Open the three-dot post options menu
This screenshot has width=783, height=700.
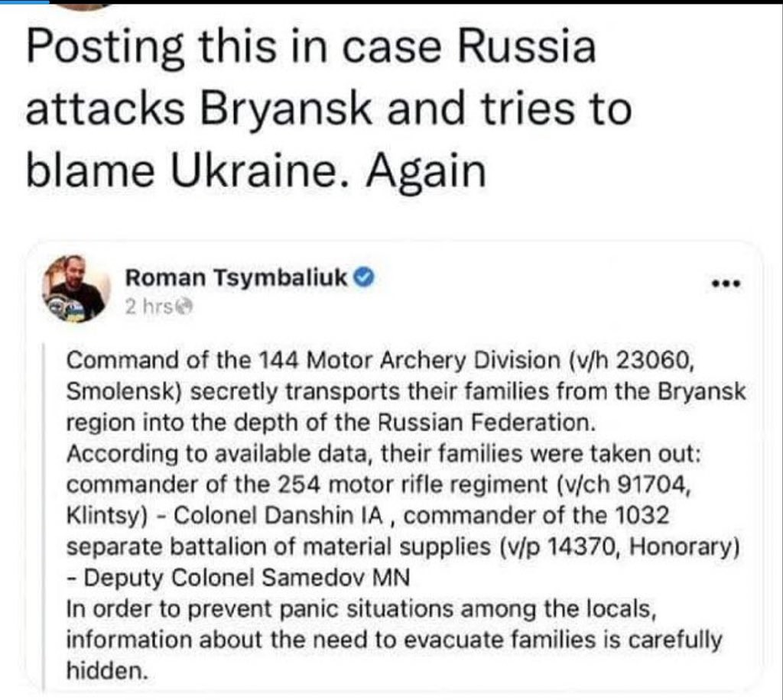pos(726,284)
